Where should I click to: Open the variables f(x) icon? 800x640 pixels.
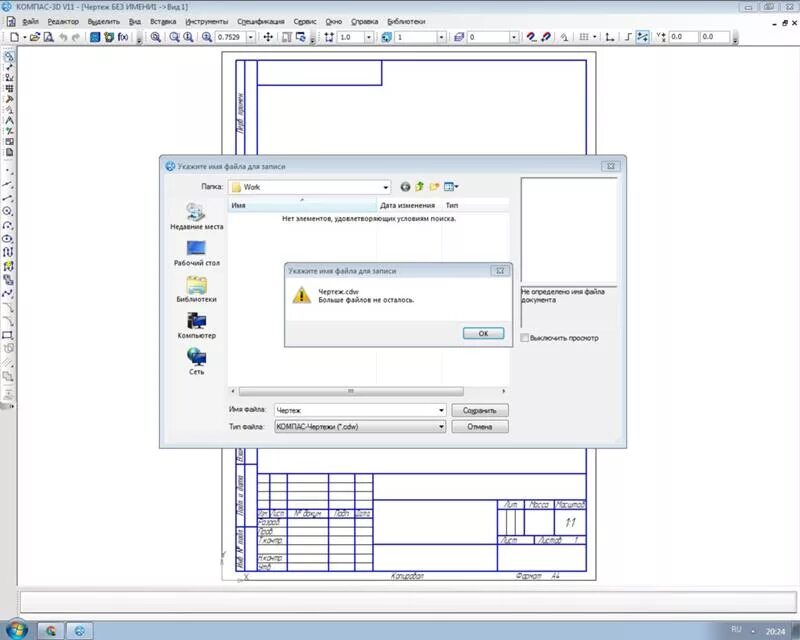tap(122, 37)
